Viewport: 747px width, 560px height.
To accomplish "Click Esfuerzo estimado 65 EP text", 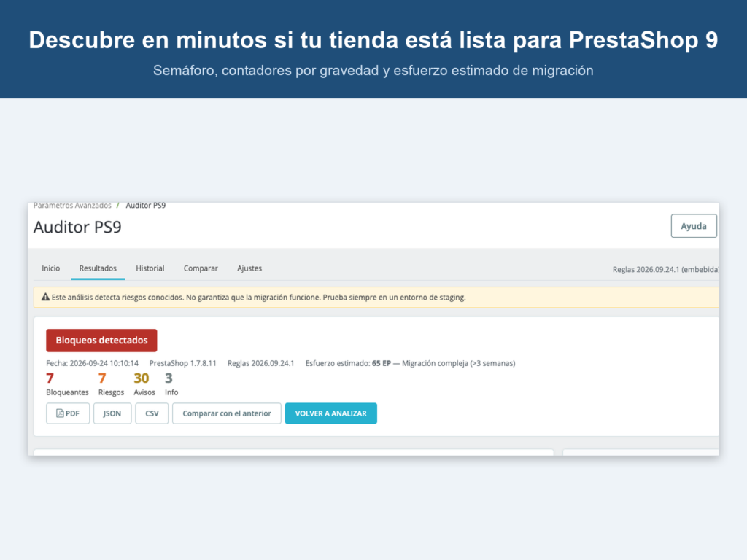I will tap(348, 363).
